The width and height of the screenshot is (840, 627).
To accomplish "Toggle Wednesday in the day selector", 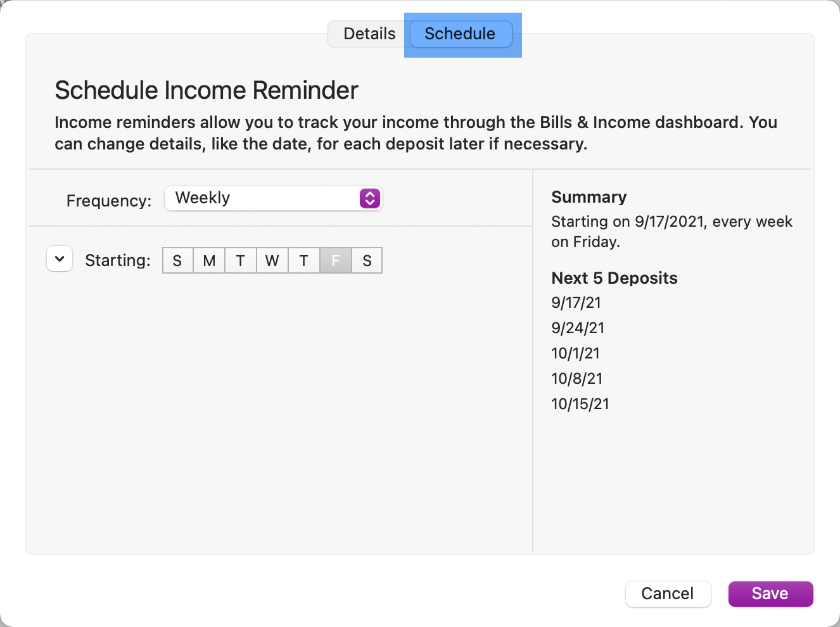I will [272, 261].
